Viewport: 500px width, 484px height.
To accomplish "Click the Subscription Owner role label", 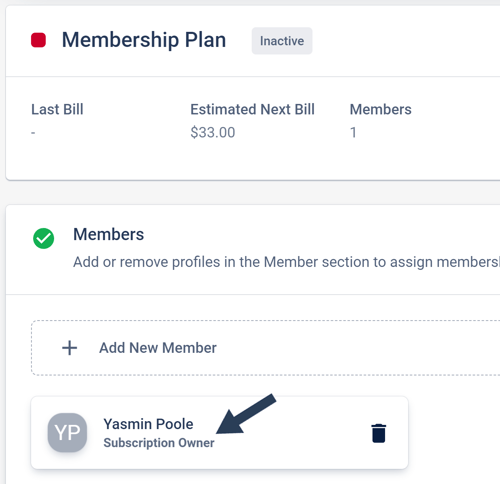I will 159,443.
